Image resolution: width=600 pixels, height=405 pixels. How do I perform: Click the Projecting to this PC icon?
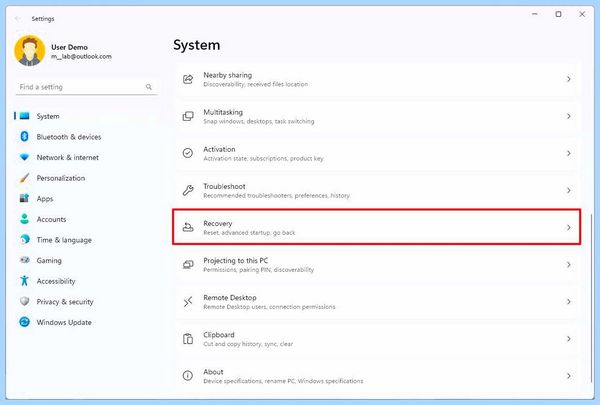[188, 265]
